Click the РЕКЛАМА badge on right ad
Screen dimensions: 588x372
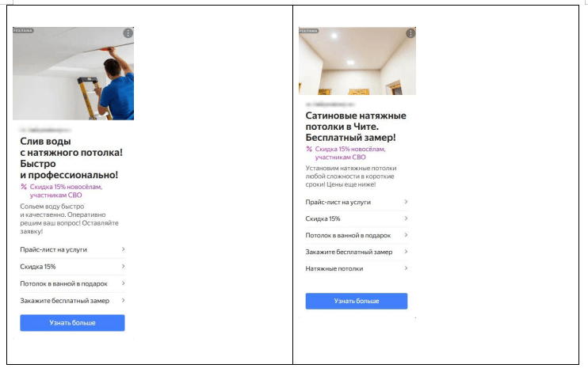click(x=308, y=31)
